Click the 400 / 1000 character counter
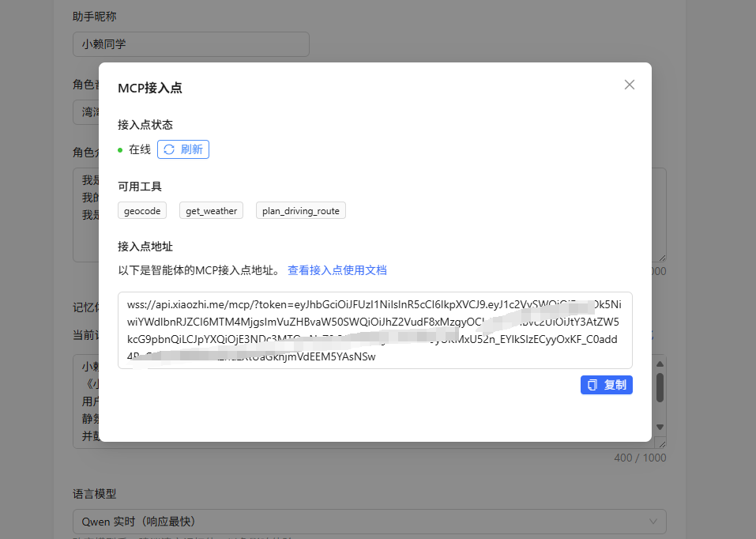This screenshot has height=539, width=756. point(640,458)
